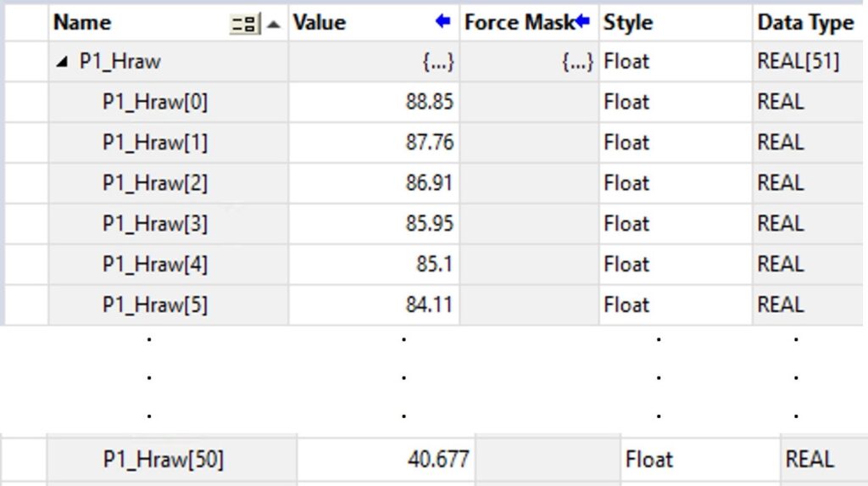Click the sort ascending triangle in Name header
This screenshot has height=486, width=868.
point(273,24)
